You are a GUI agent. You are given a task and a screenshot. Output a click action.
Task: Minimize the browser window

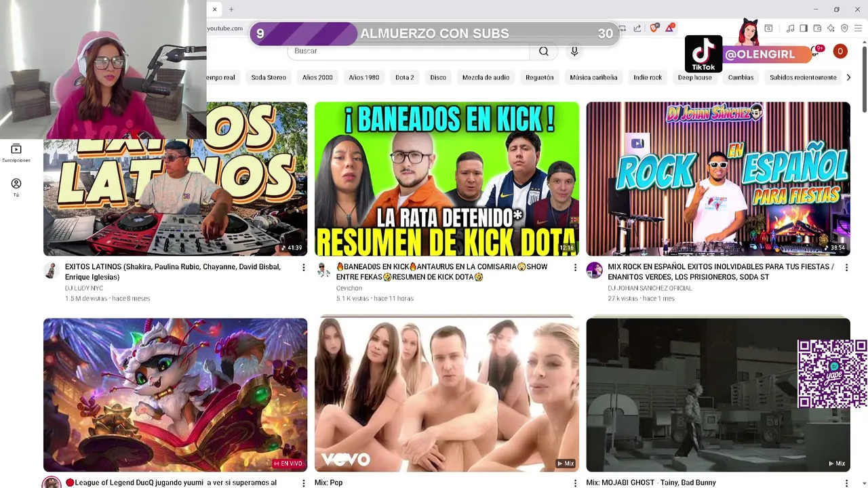point(815,9)
